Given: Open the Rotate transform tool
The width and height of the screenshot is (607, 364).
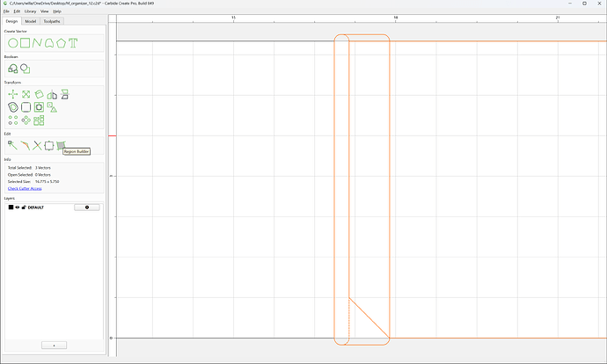Looking at the screenshot, I should (x=39, y=94).
